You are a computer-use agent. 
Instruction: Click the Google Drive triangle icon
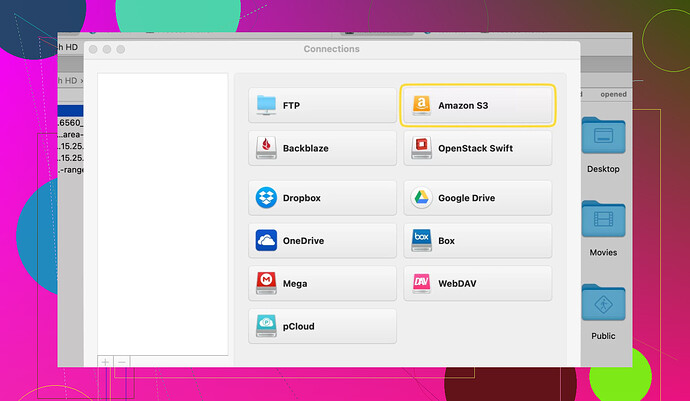pyautogui.click(x=421, y=198)
